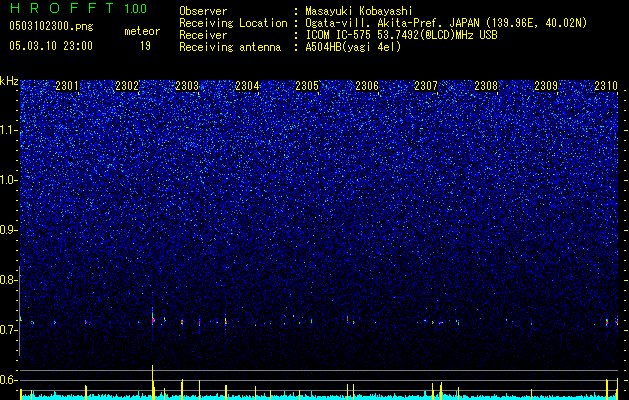Click the 0.6 kHz frequency tick label
This screenshot has width=629, height=400.
9,380
